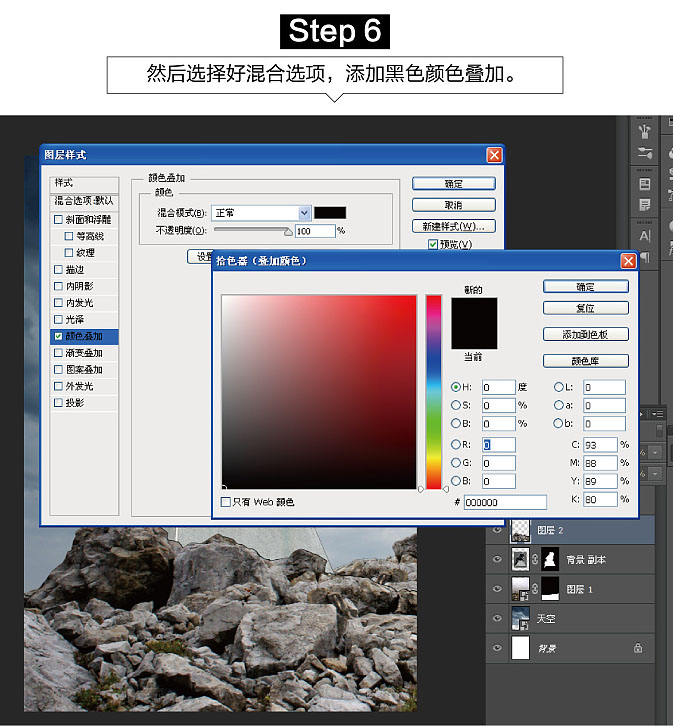Enable the 内发光 checkbox
Screen dimensions: 673x726
[x=58, y=303]
